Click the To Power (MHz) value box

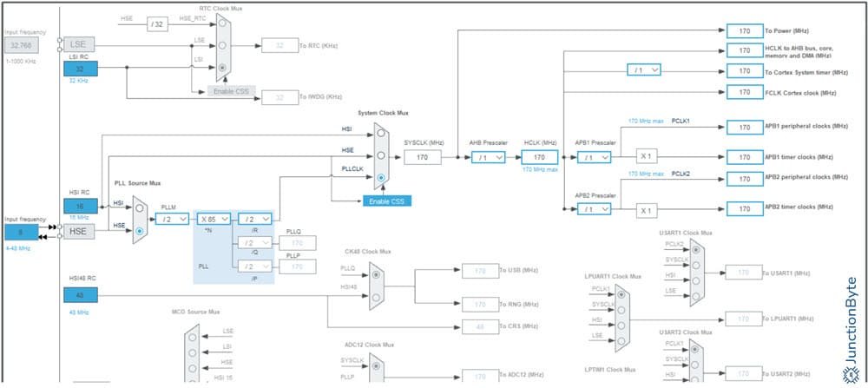click(745, 30)
